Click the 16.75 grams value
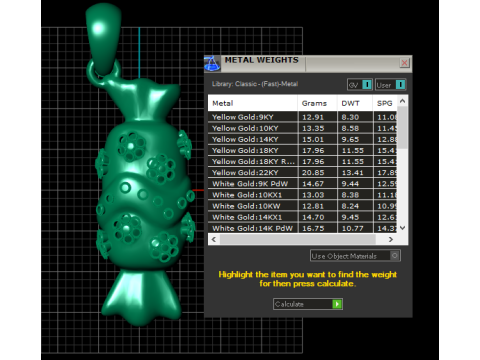480x360 pixels. pos(313,228)
